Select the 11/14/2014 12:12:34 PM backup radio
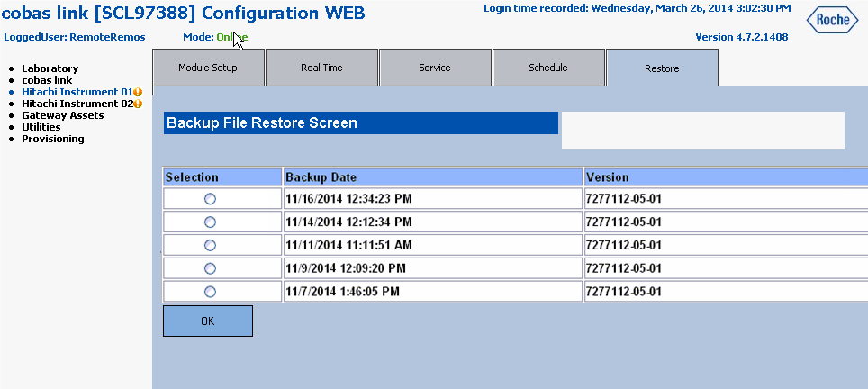The width and height of the screenshot is (868, 389). 210,222
